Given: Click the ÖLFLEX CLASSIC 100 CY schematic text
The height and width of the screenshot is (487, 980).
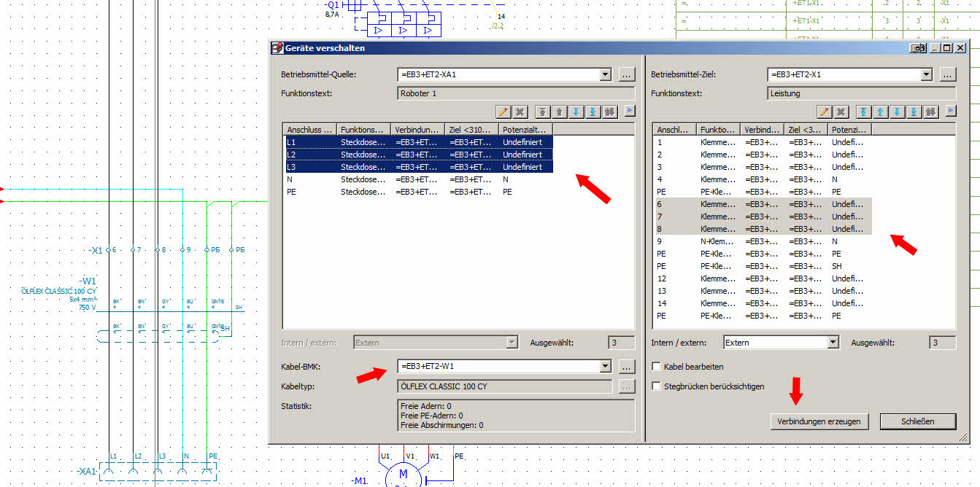Looking at the screenshot, I should [59, 292].
